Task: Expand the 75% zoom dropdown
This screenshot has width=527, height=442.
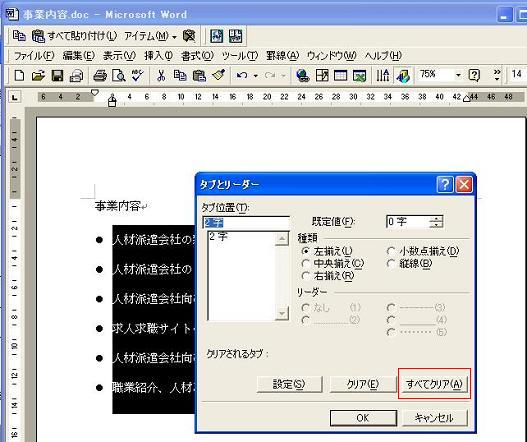Action: (x=458, y=75)
